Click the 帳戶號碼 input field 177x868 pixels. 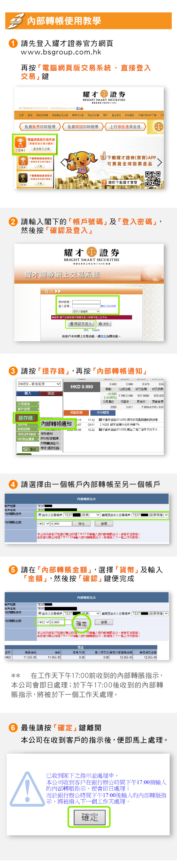(x=86, y=302)
